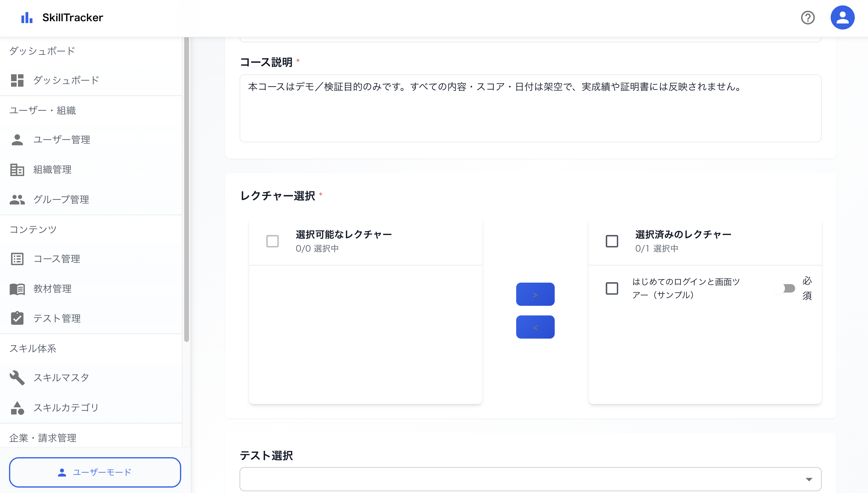
Task: Open the user profile avatar
Action: click(x=843, y=17)
